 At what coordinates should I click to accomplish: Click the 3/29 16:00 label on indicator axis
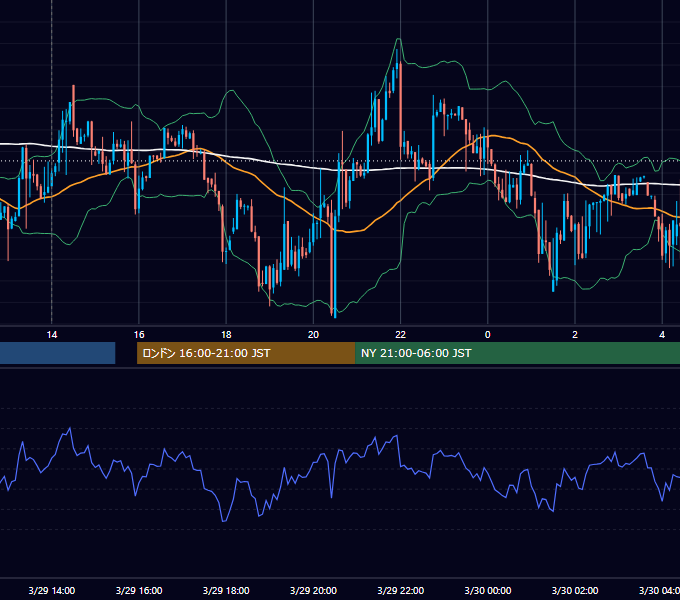[x=139, y=590]
